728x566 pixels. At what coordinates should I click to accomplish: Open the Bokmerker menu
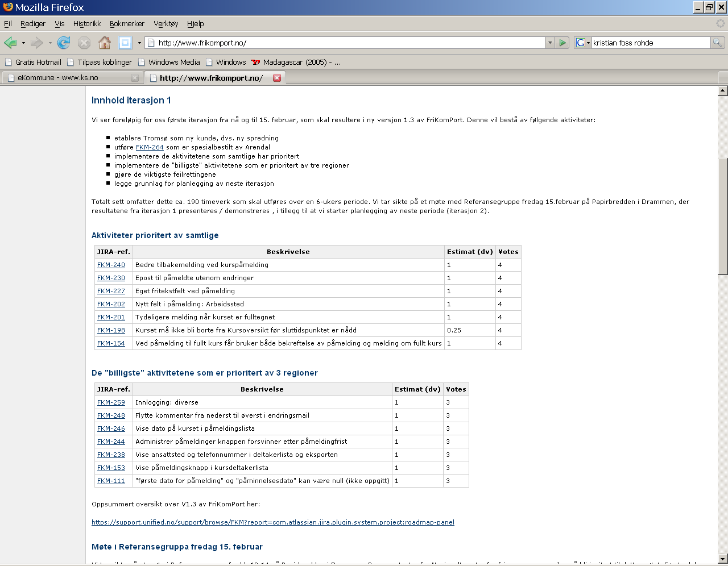[x=127, y=23]
